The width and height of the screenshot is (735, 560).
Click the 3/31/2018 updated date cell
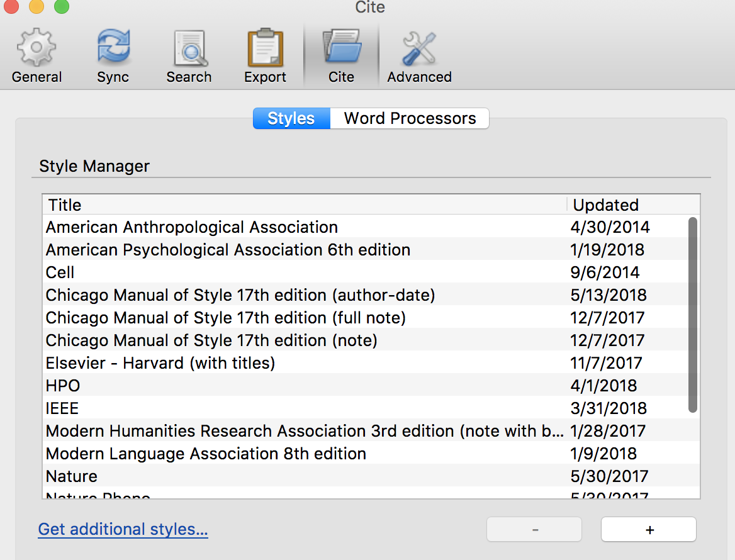609,408
